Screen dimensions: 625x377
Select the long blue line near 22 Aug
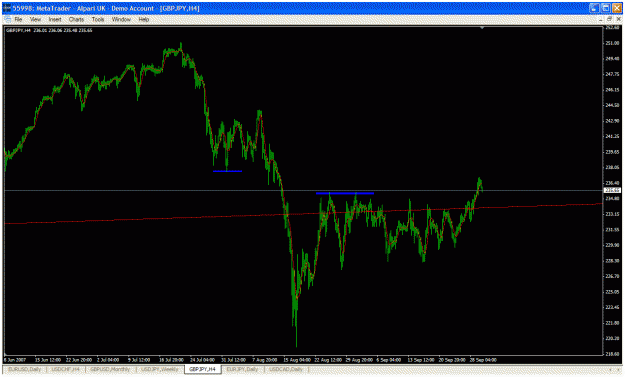[345, 193]
